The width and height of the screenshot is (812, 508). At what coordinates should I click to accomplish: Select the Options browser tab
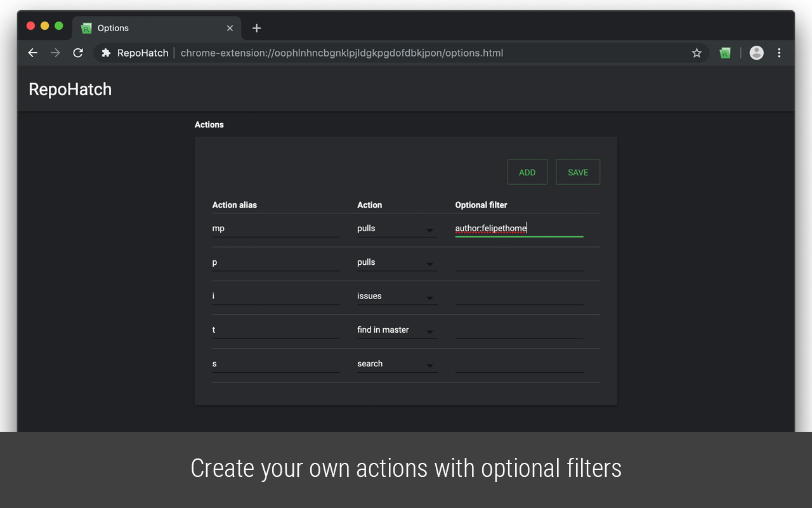click(x=157, y=28)
